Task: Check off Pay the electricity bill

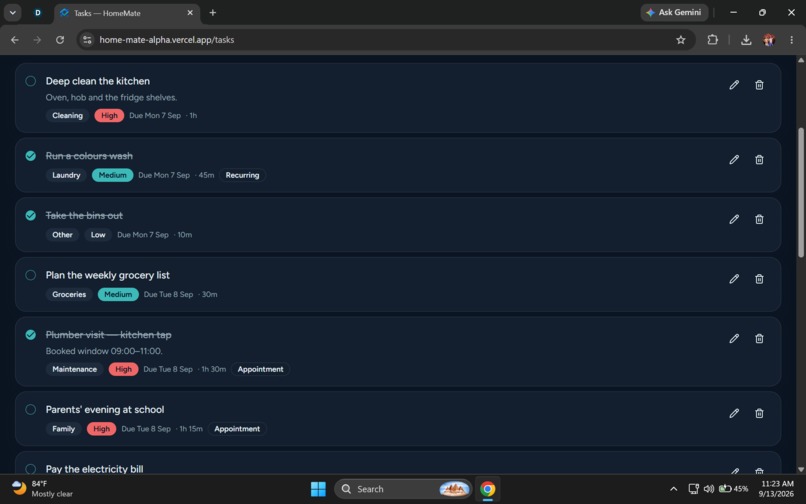Action: pyautogui.click(x=31, y=469)
